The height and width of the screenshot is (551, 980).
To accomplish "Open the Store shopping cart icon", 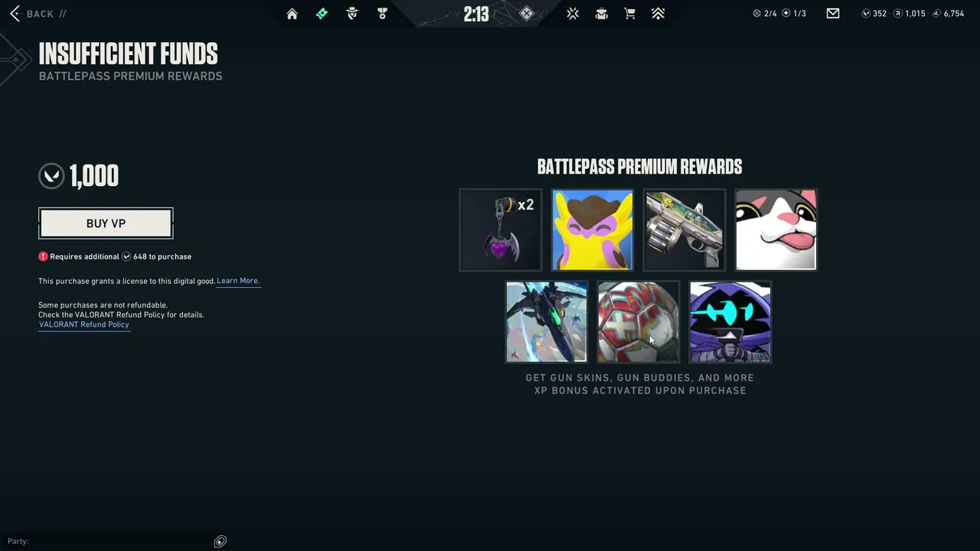I will 629,14.
